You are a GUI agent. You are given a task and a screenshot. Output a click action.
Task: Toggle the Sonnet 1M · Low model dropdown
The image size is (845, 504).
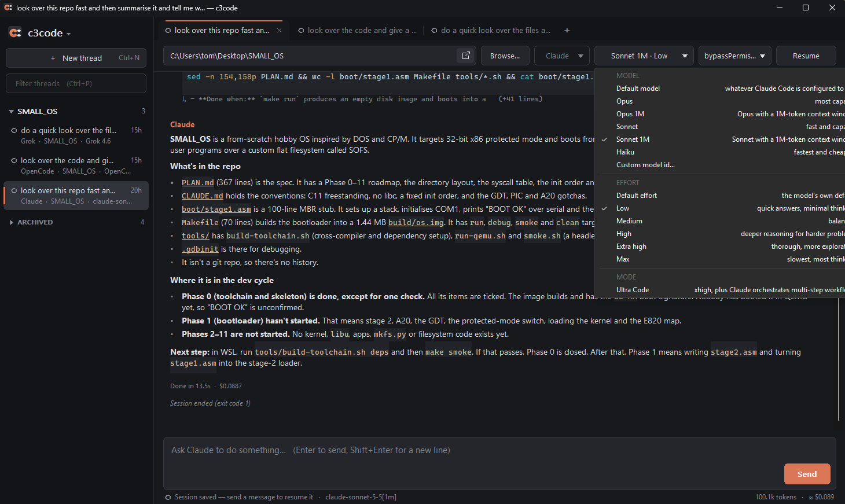[644, 56]
